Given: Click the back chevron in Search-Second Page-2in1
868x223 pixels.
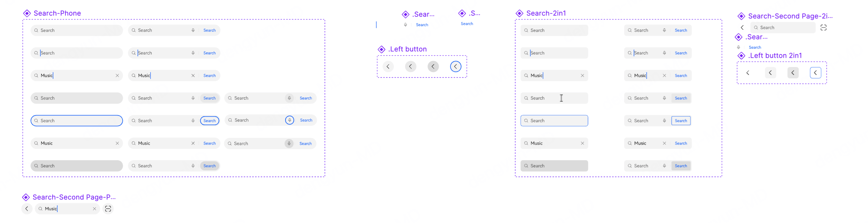Looking at the screenshot, I should [742, 28].
